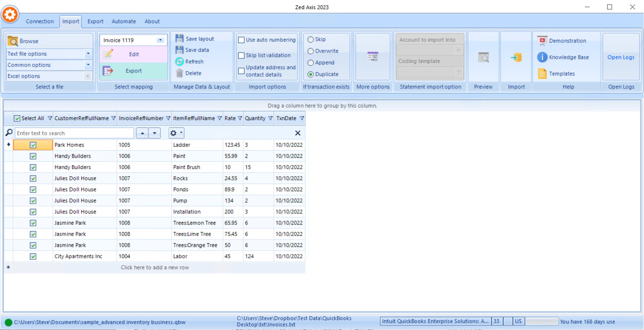Click Open Logs
This screenshot has width=644, height=330.
point(620,57)
